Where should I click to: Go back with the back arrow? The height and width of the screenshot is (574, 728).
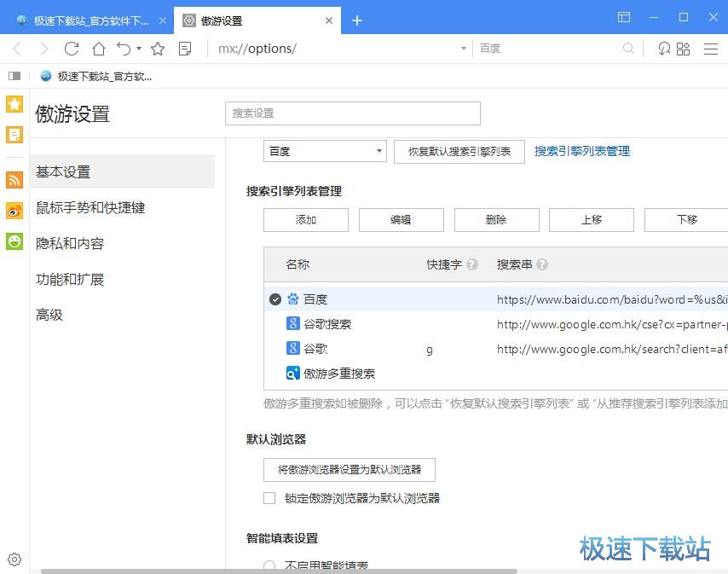click(18, 49)
